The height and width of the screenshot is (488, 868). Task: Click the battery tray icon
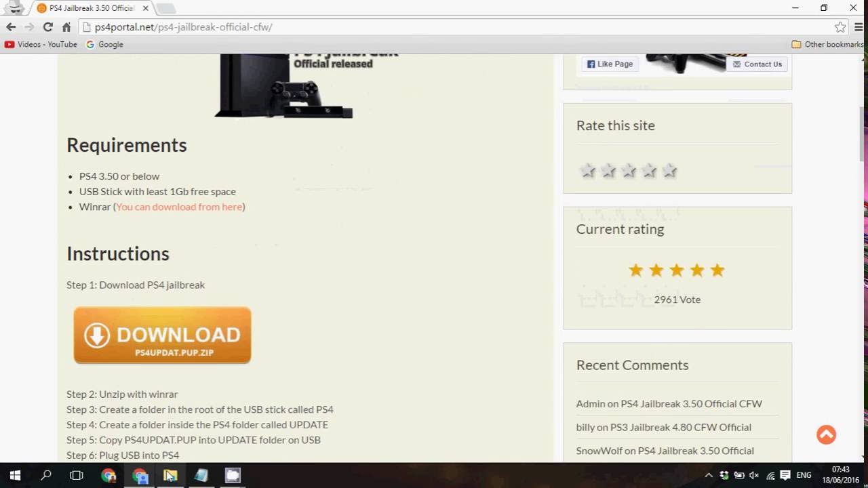tap(739, 475)
